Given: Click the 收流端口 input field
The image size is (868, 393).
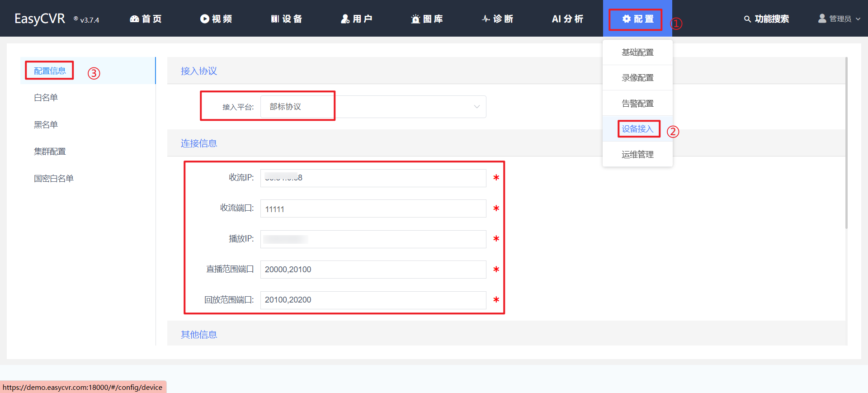Looking at the screenshot, I should tap(373, 209).
